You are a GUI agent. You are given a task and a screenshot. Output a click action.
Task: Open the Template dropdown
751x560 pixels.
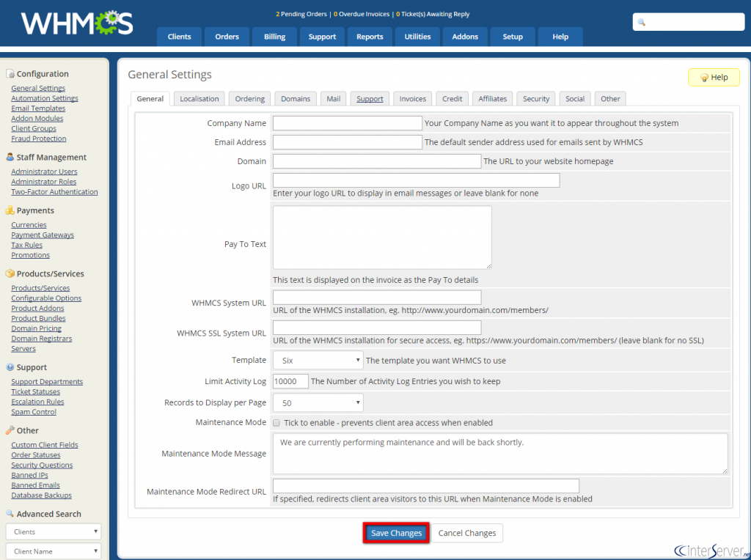[318, 361]
